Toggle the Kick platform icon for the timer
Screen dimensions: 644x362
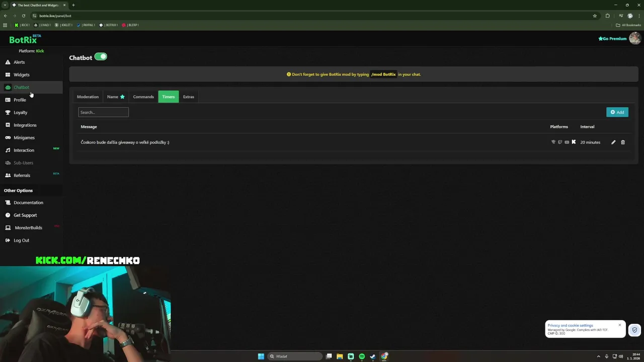pos(574,142)
